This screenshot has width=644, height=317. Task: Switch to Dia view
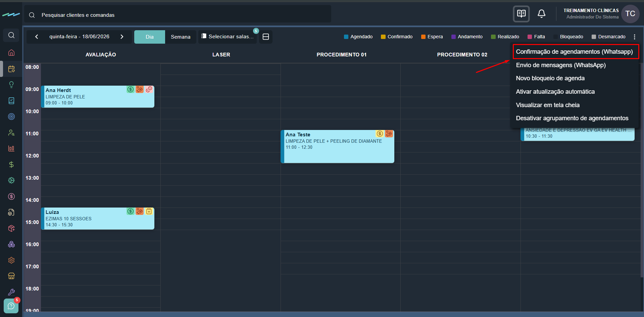[150, 37]
